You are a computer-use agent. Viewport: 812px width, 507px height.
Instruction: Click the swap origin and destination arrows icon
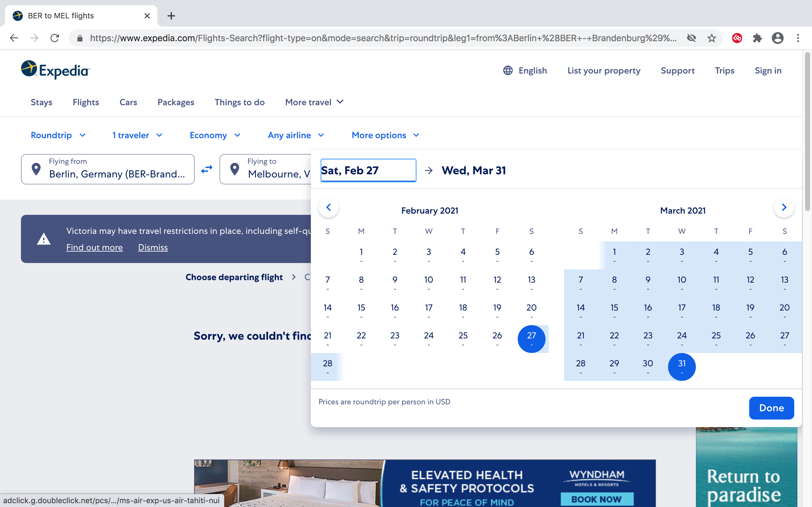(x=207, y=169)
